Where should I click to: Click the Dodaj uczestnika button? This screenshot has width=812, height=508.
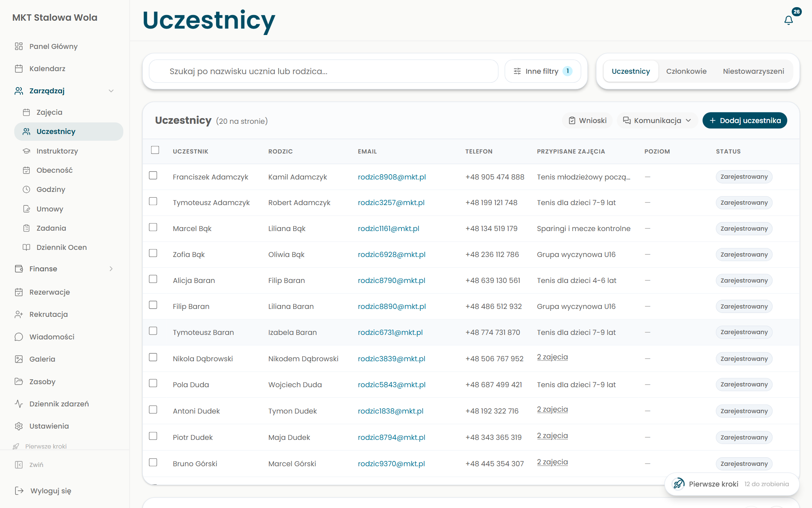(x=745, y=120)
